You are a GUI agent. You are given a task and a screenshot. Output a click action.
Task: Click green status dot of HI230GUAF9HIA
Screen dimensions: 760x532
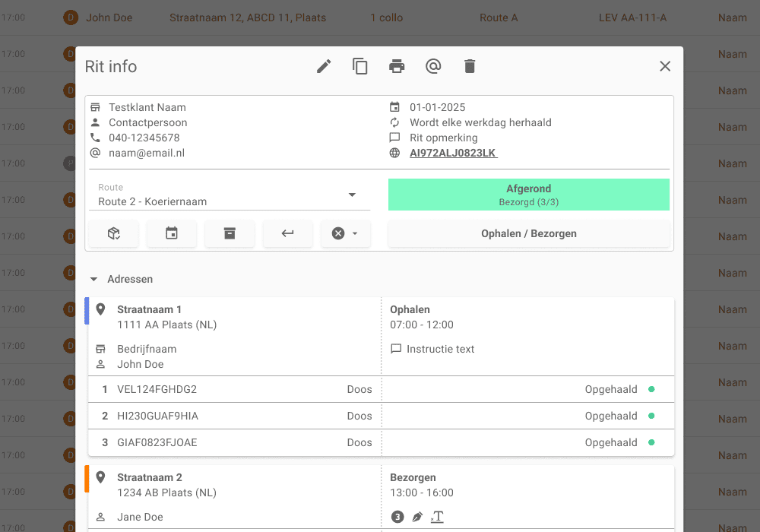click(x=651, y=416)
